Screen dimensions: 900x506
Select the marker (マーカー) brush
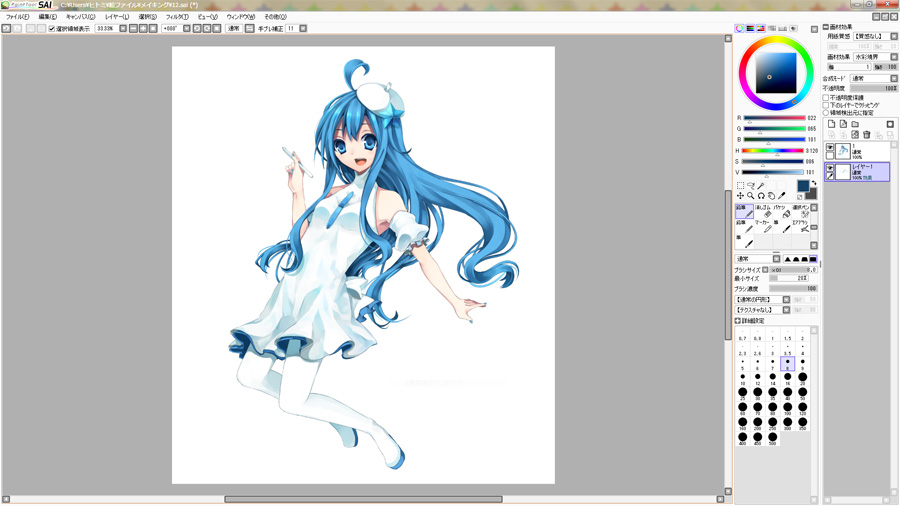click(x=763, y=227)
